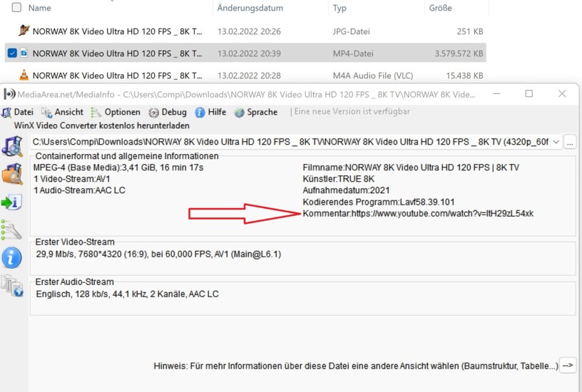Image resolution: width=582 pixels, height=392 pixels.
Task: Click 'Filmname:NORWAY 8K Video Ultra HD' text
Action: 411,167
